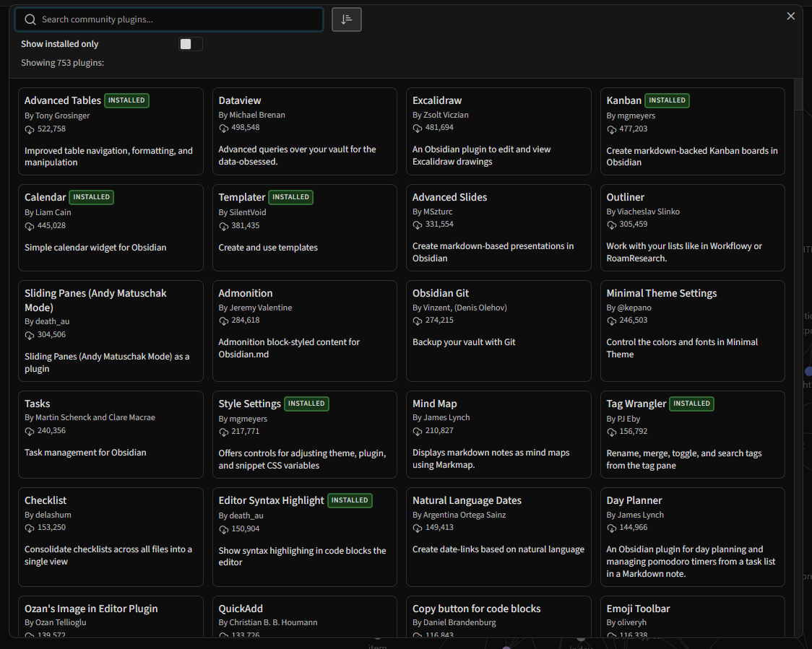Select the QuickAdd plugin title
812x649 pixels.
(241, 609)
